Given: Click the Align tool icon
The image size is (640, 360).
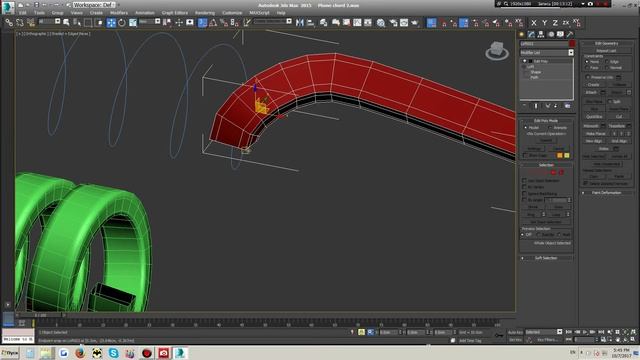Looking at the screenshot, I should (311, 23).
